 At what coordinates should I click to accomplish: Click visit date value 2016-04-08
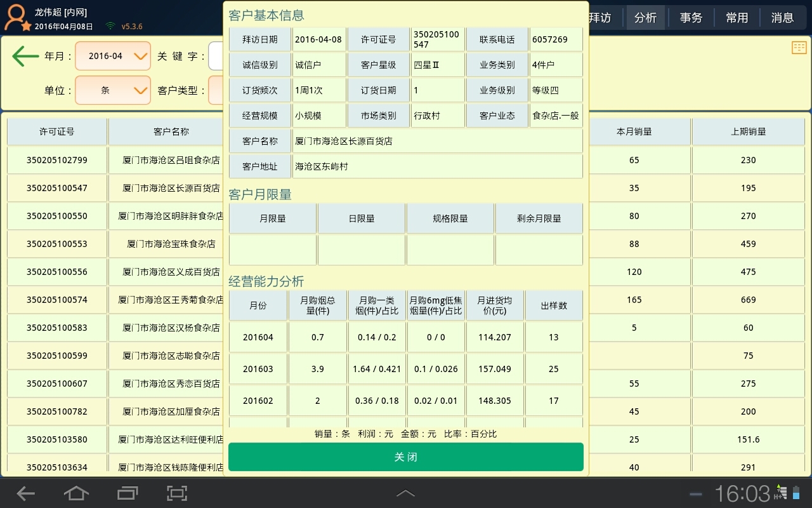[x=318, y=39]
